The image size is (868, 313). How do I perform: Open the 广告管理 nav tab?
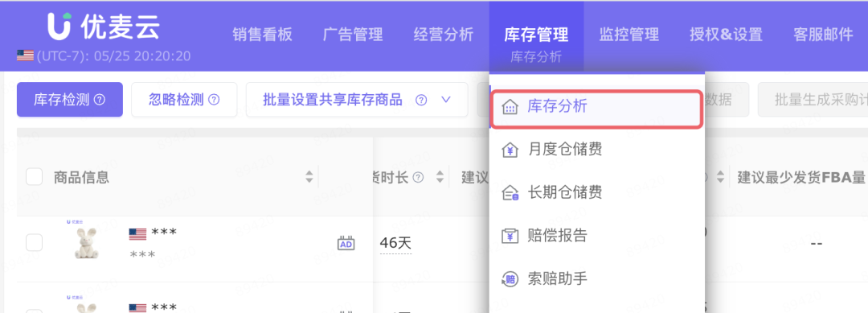353,35
